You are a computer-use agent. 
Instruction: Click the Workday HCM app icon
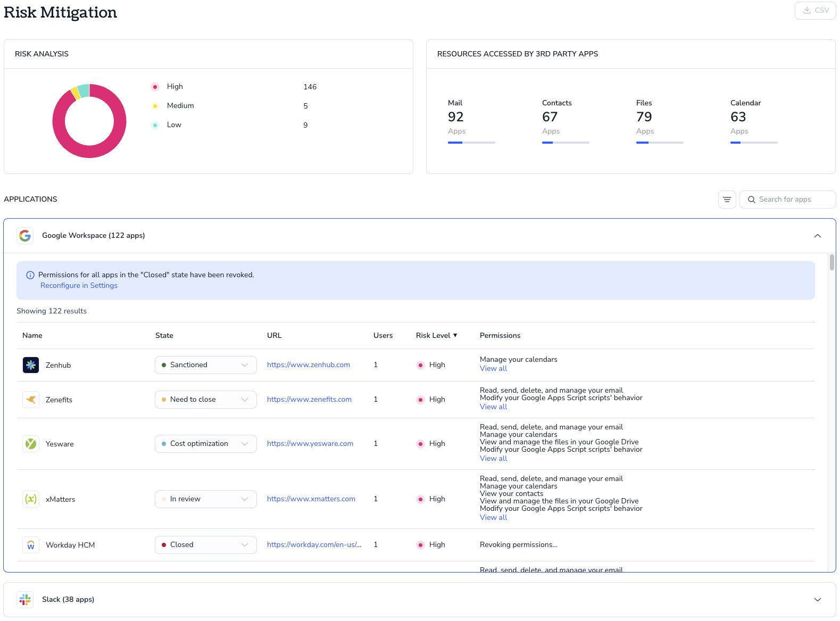31,545
